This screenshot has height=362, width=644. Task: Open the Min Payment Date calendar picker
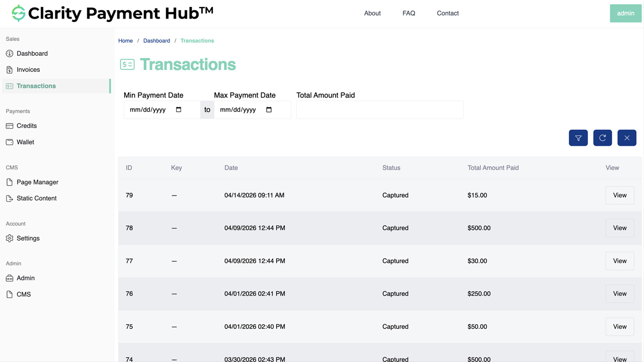[x=179, y=110]
